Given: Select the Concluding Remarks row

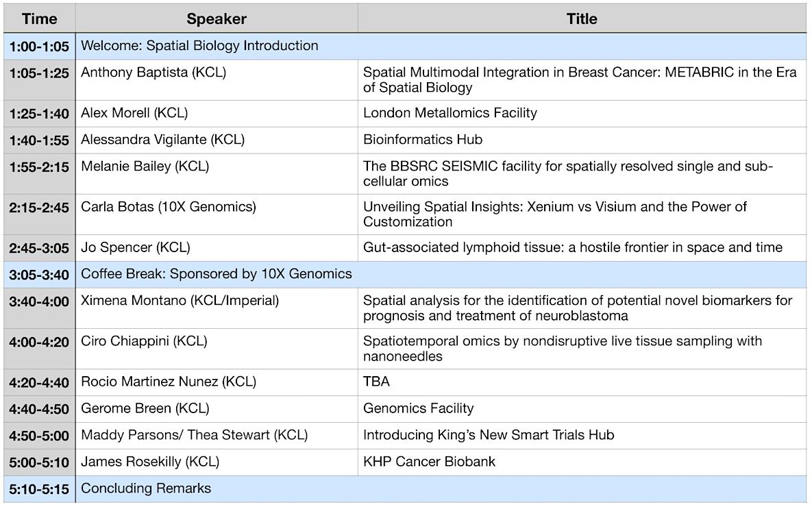Looking at the screenshot, I should [x=146, y=489].
